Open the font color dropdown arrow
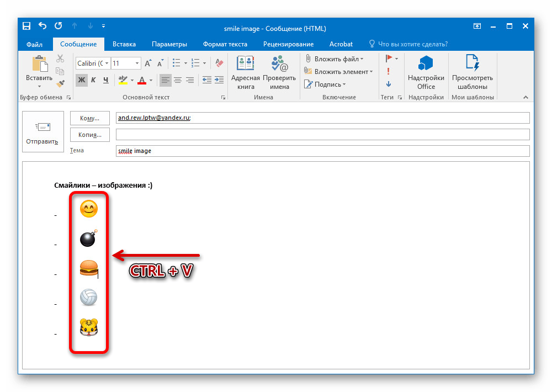Screen dimensions: 552x392 coord(151,80)
